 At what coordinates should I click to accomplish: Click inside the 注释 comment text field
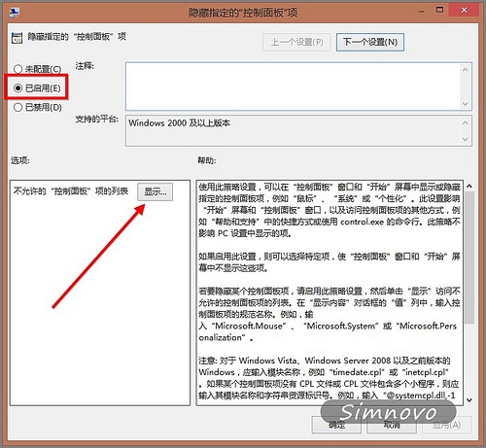(294, 86)
